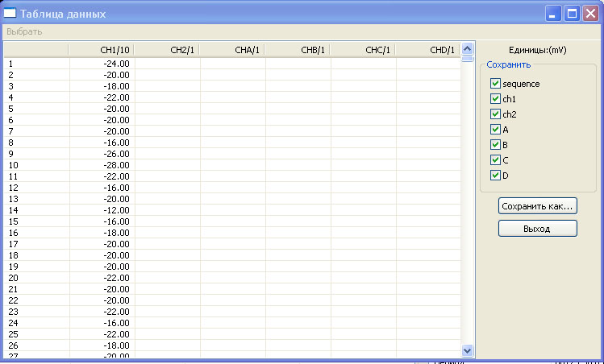This screenshot has width=604, height=364.
Task: Uncheck the sequence checkbox
Action: (x=495, y=84)
